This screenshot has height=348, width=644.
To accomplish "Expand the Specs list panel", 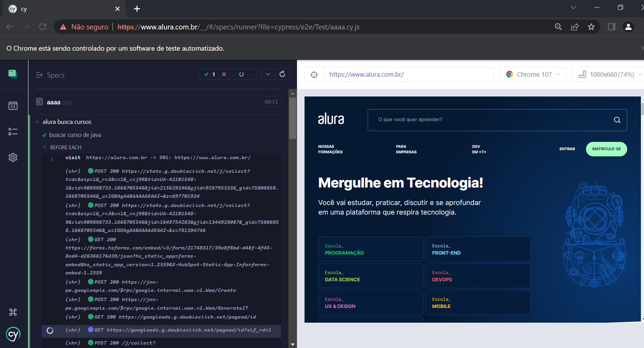I will click(x=39, y=75).
